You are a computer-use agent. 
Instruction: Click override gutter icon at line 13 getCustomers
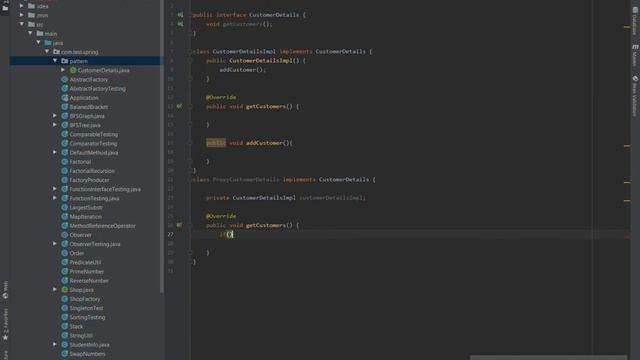(x=179, y=106)
